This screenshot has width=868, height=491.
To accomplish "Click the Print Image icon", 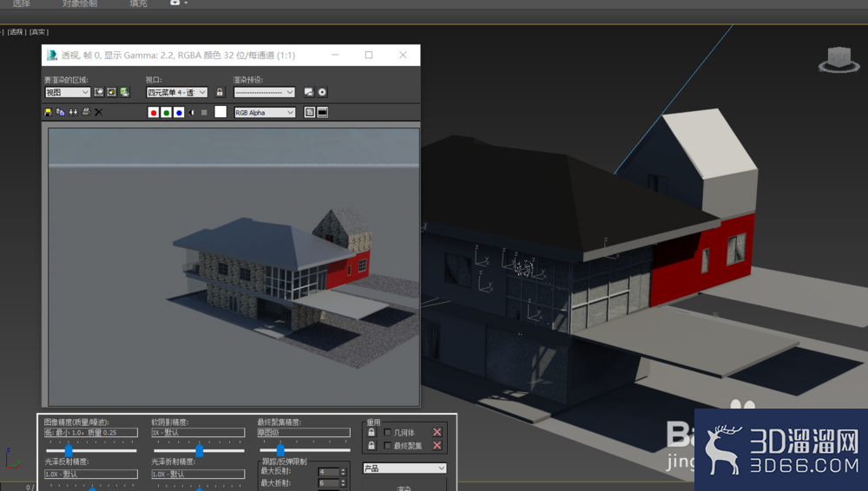I will pos(86,113).
